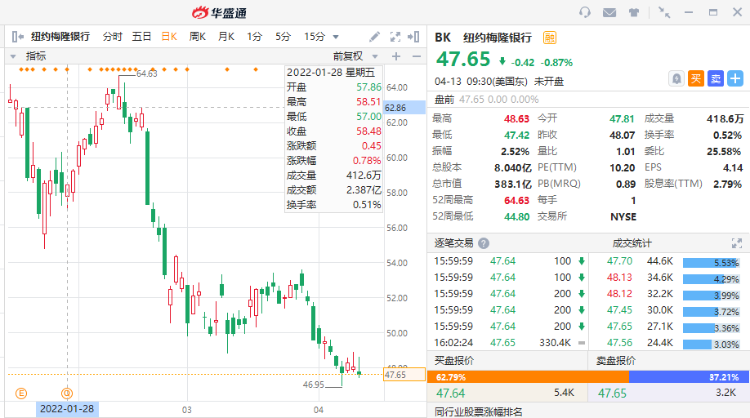Switch the chart to fullscreen view
Image resolution: width=750 pixels, height=418 pixels.
(x=395, y=37)
